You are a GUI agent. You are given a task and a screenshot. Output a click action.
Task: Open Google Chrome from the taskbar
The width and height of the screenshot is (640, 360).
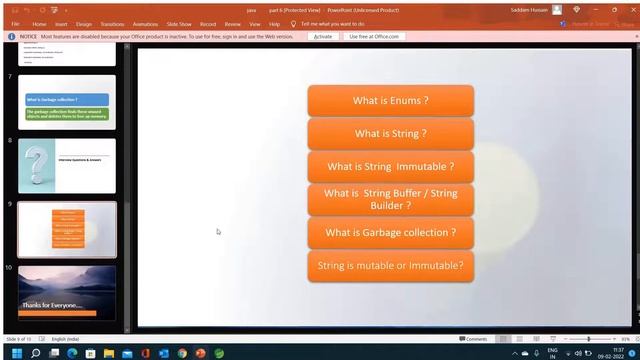coord(182,353)
